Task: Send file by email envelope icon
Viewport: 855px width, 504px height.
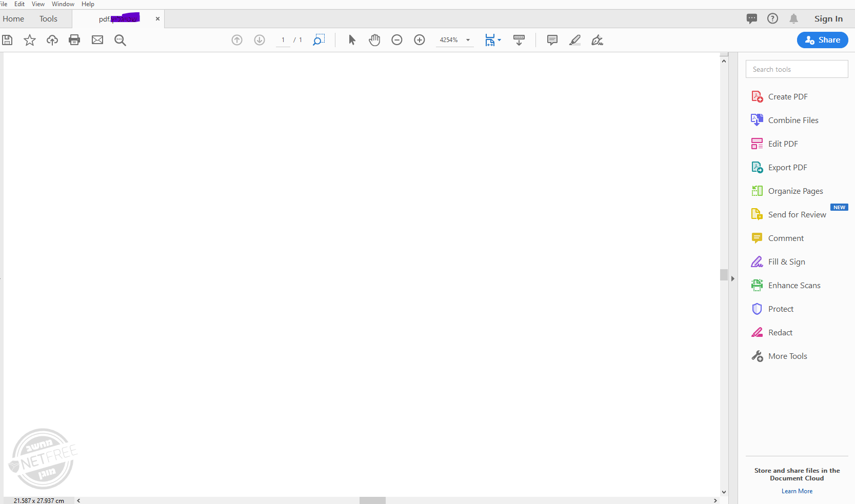Action: click(97, 40)
